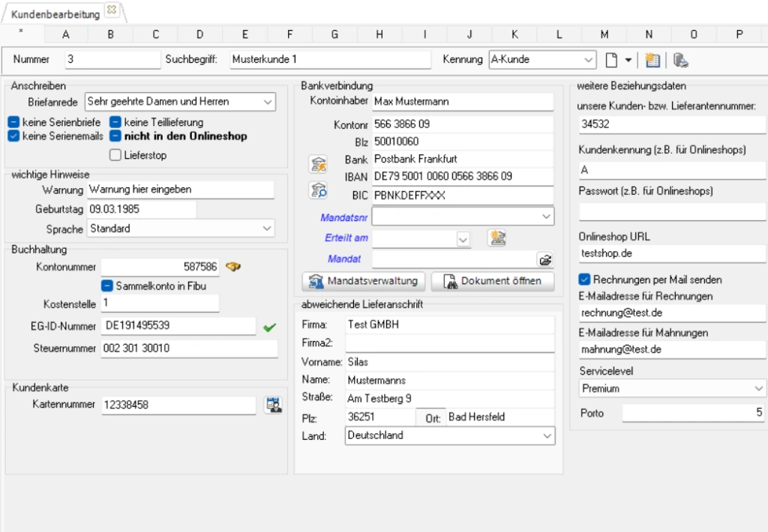The width and height of the screenshot is (768, 532).
Task: Toggle nicht in den Onlineshop checkbox
Action: [x=115, y=136]
